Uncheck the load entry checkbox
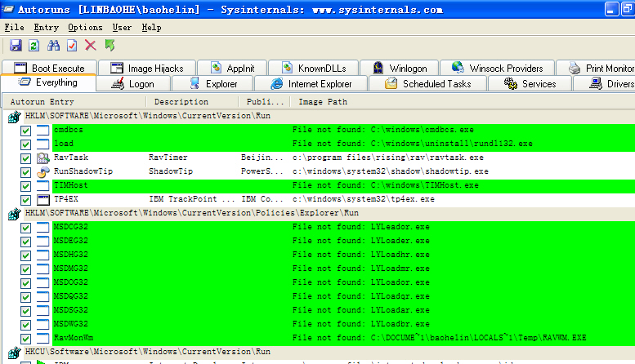The image size is (635, 364). (x=25, y=144)
